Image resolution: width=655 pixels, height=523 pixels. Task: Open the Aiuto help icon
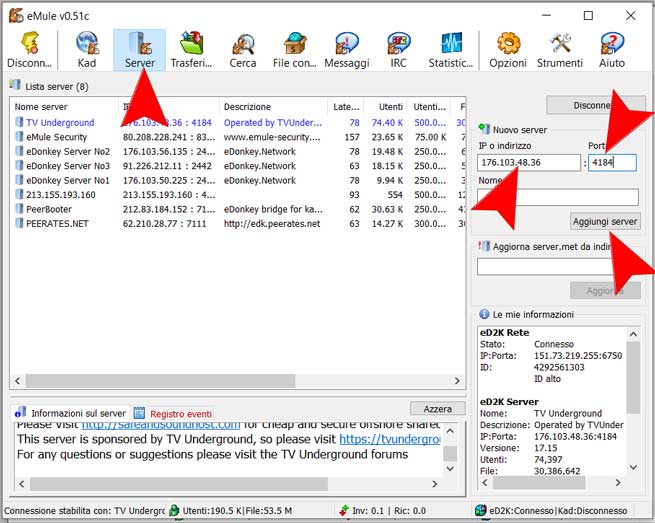[x=612, y=43]
